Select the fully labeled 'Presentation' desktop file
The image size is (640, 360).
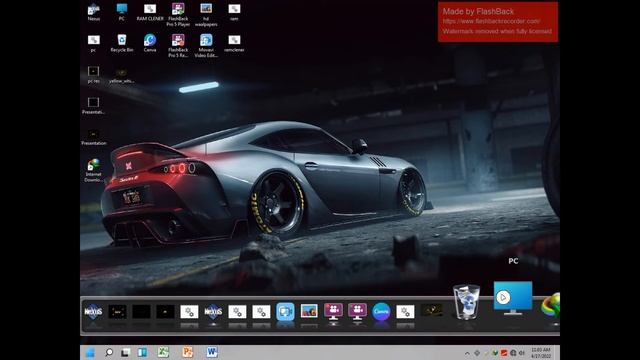93,137
